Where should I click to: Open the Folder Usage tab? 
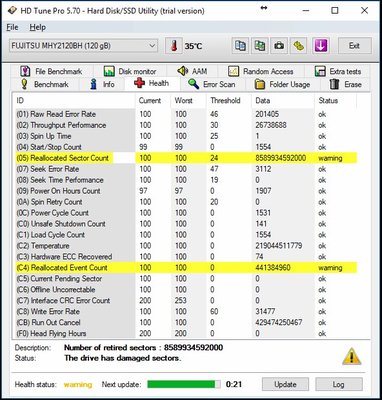[x=283, y=84]
